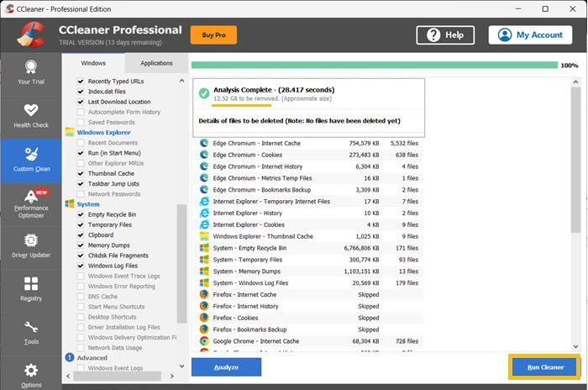This screenshot has width=588, height=390.
Task: Click the checklist scroll down arrow
Action: [x=182, y=366]
